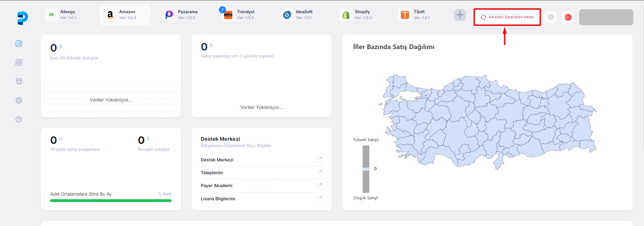Select the Amazon marketplace tab
Image resolution: width=644 pixels, height=226 pixels.
[x=125, y=15]
